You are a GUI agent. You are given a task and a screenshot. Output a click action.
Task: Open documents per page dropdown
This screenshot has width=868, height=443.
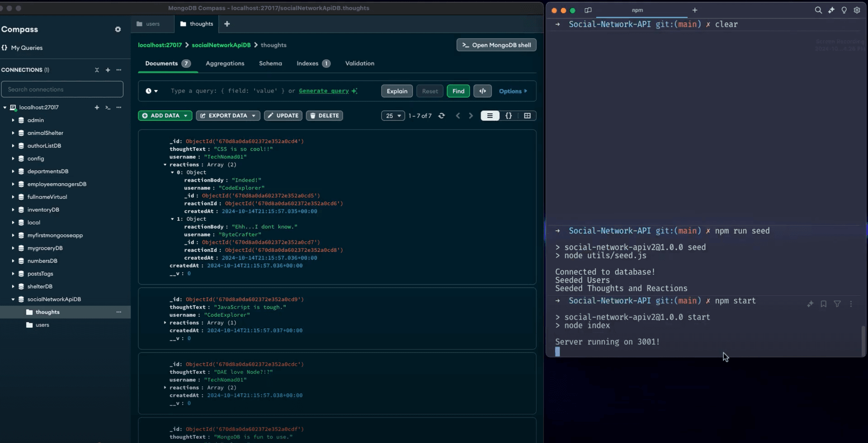[x=393, y=116]
